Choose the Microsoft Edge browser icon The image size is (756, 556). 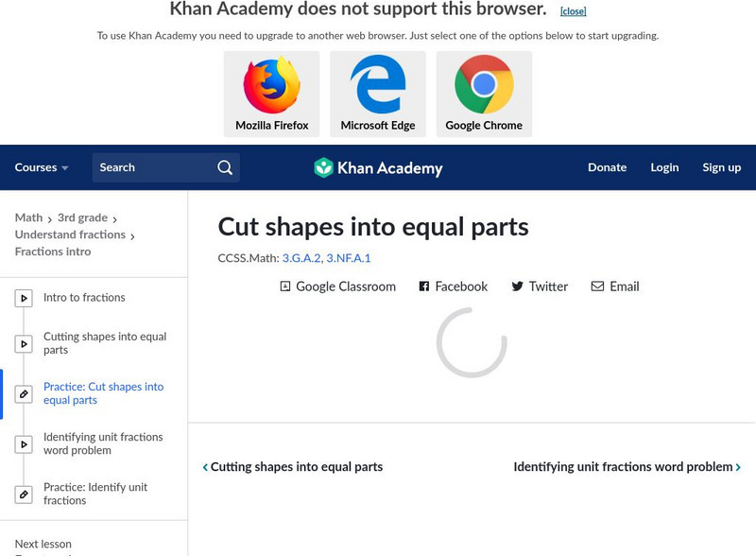[378, 87]
